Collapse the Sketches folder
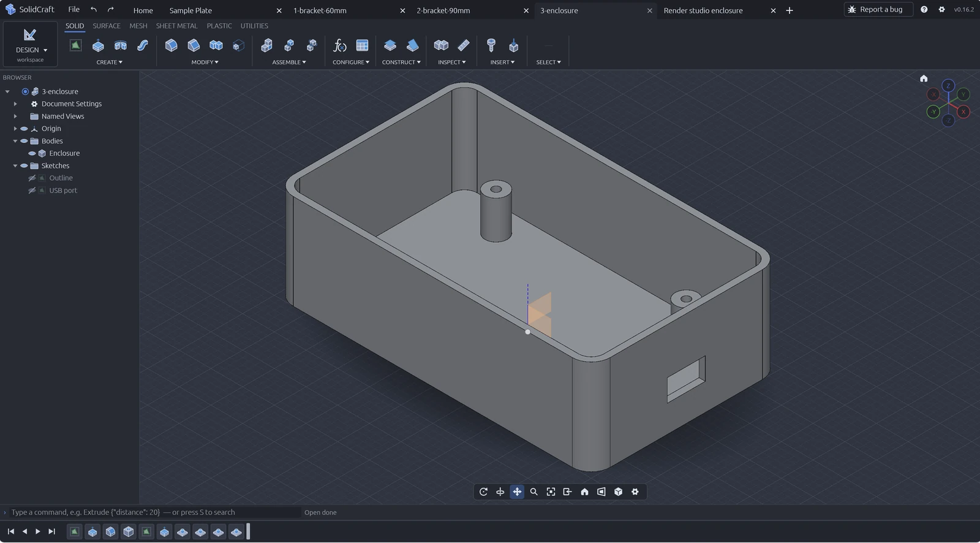 tap(15, 165)
